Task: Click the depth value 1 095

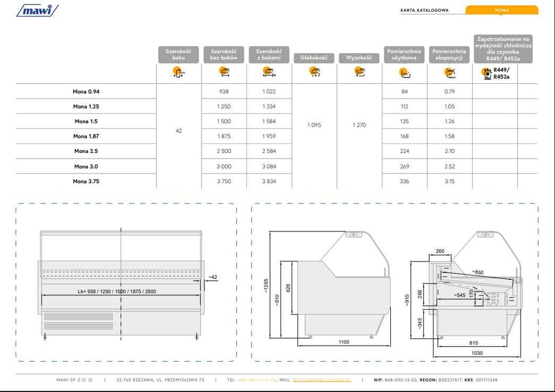Action: [314, 125]
